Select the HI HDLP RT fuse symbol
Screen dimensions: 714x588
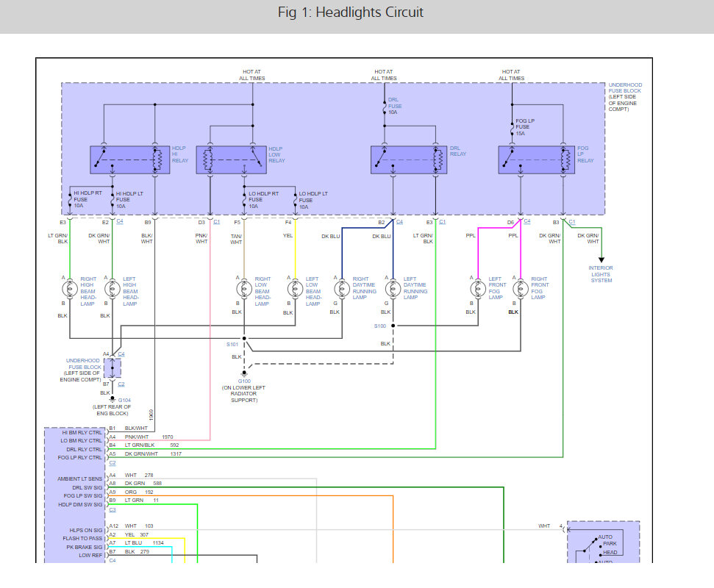tap(70, 199)
